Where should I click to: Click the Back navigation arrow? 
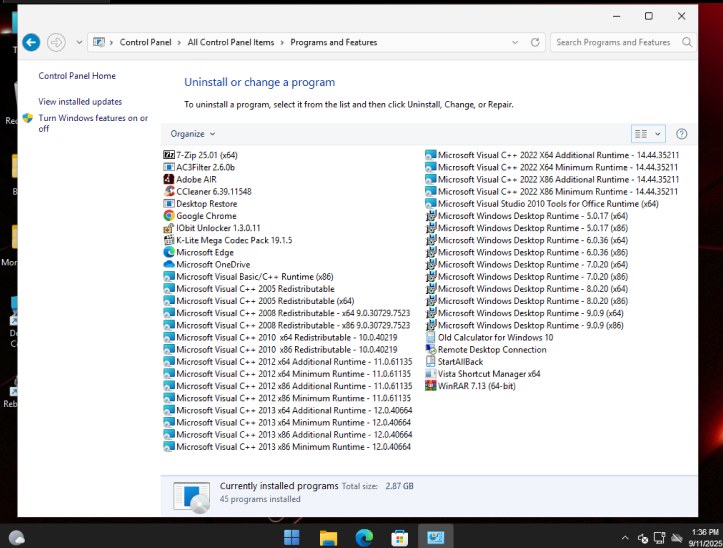point(31,42)
